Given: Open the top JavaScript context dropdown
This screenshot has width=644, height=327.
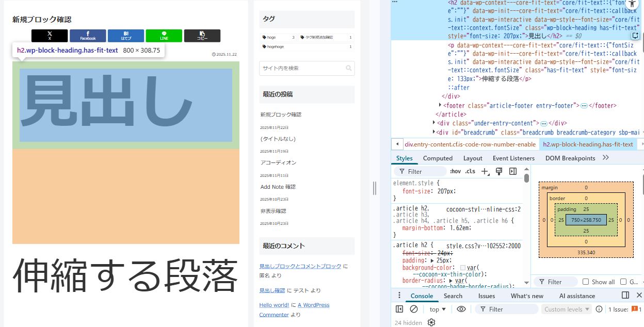Looking at the screenshot, I should coord(438,309).
